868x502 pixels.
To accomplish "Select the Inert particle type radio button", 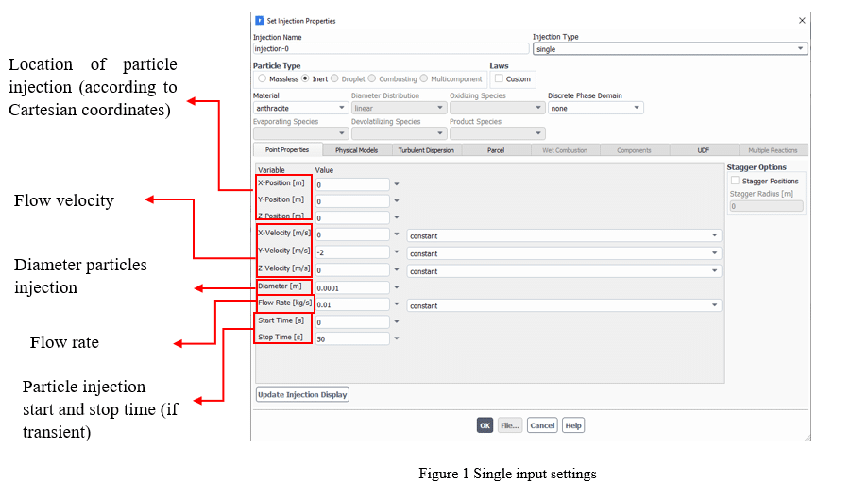I will pos(306,78).
